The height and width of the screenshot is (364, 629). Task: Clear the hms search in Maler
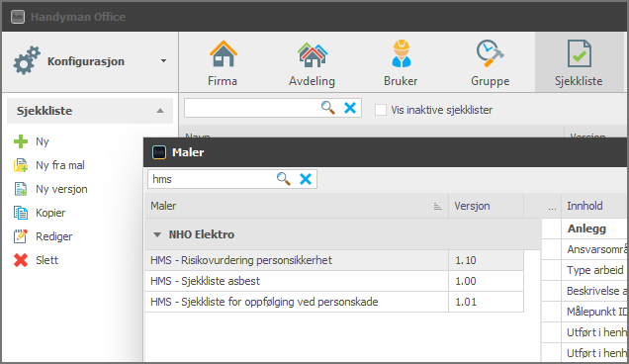[306, 179]
